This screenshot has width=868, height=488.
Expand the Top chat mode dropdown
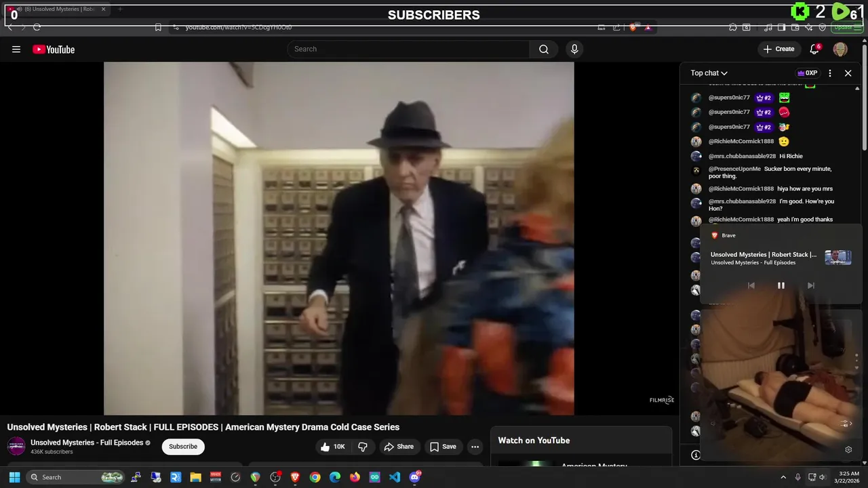(709, 73)
